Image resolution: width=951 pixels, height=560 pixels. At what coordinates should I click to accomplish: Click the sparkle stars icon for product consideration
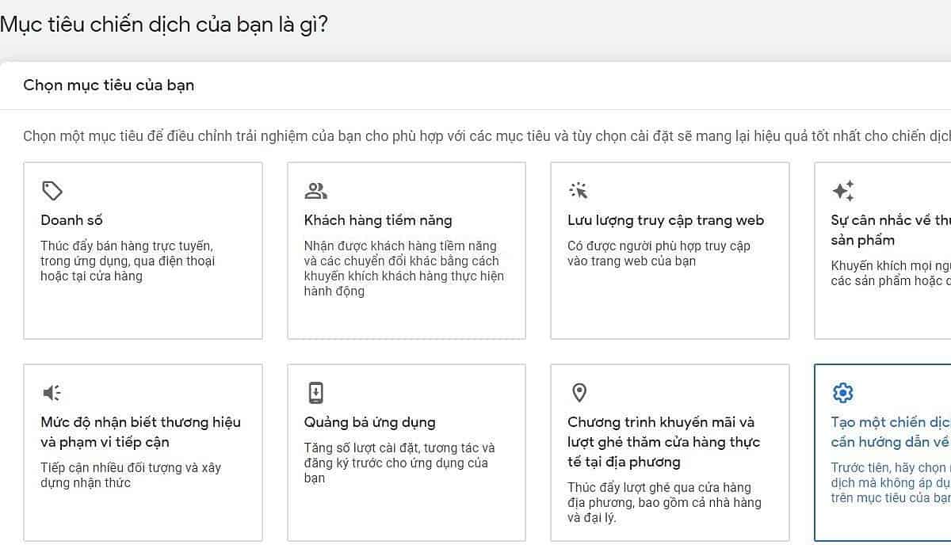pyautogui.click(x=842, y=191)
